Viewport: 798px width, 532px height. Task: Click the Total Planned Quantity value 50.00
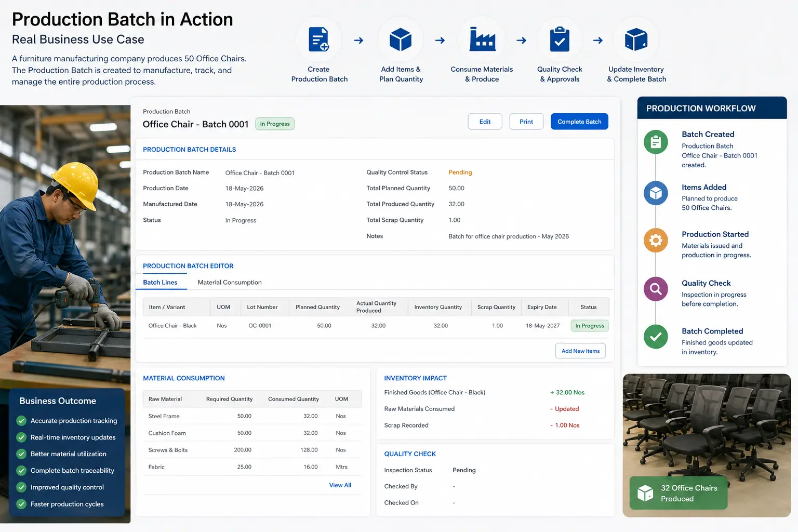[x=456, y=188]
